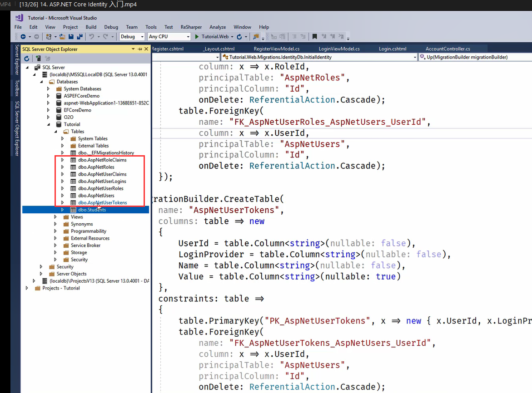Click the Save All toolbar icon
The image size is (532, 393).
tap(80, 37)
